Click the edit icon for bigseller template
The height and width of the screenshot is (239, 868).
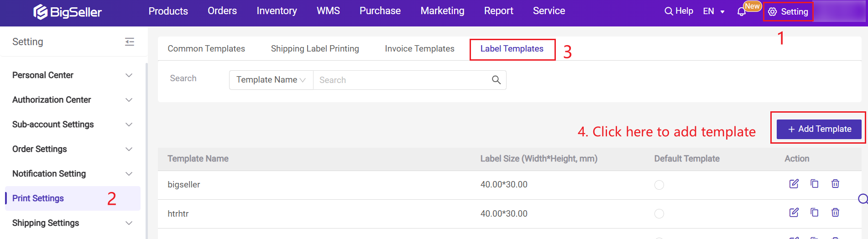click(794, 184)
